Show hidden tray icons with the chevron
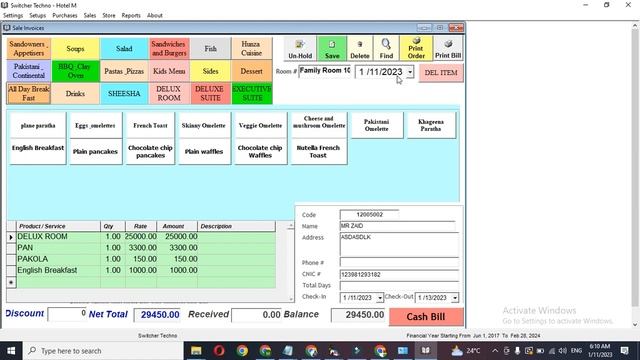Viewport: 640px width, 360px height. tap(495, 351)
